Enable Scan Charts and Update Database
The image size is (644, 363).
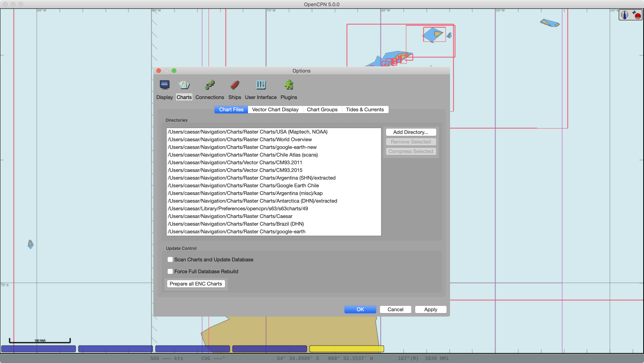coord(170,259)
